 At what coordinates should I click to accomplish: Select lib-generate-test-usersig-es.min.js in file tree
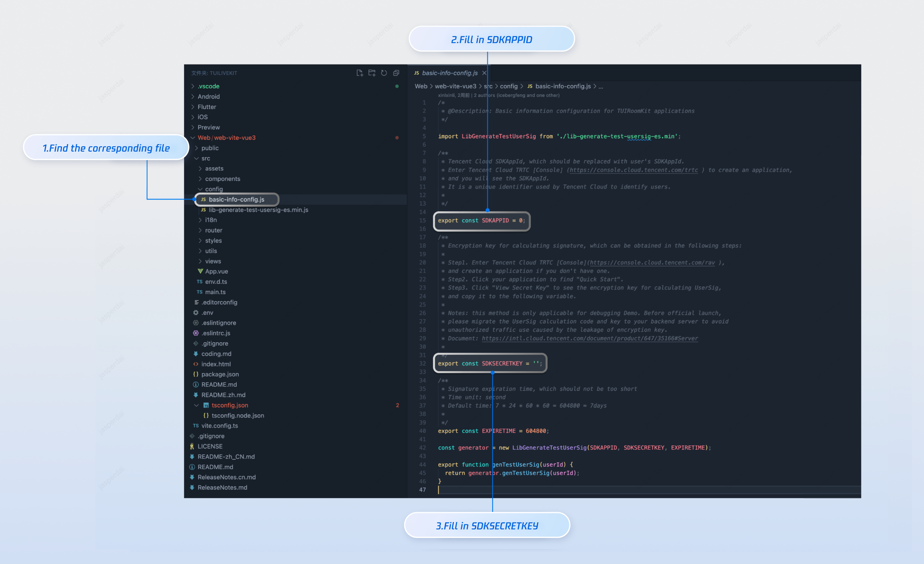258,210
